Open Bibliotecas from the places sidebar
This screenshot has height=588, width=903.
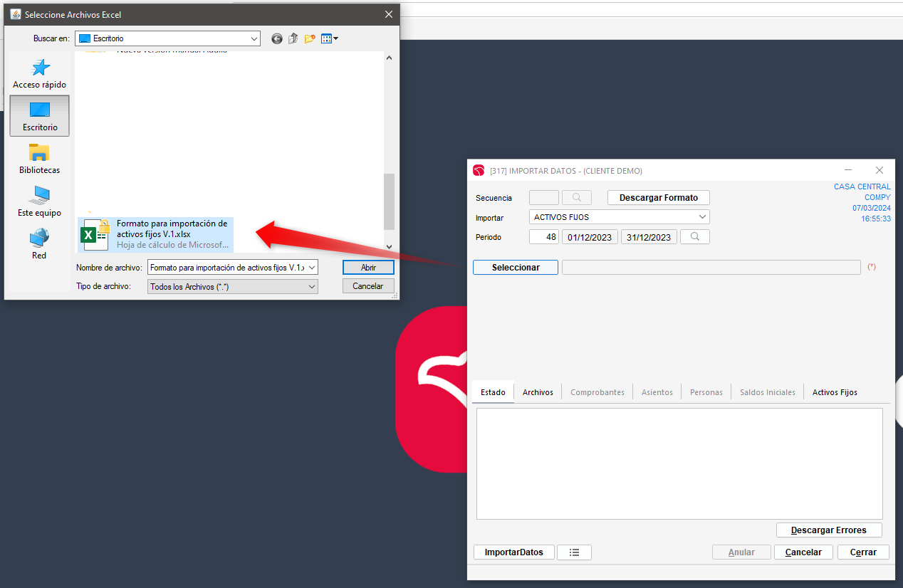click(40, 159)
